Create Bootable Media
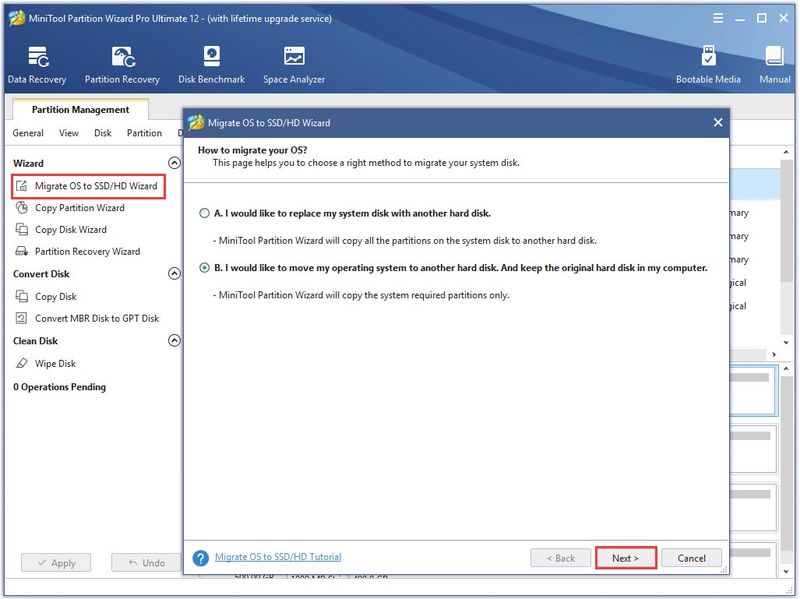The image size is (800, 599). click(x=708, y=64)
